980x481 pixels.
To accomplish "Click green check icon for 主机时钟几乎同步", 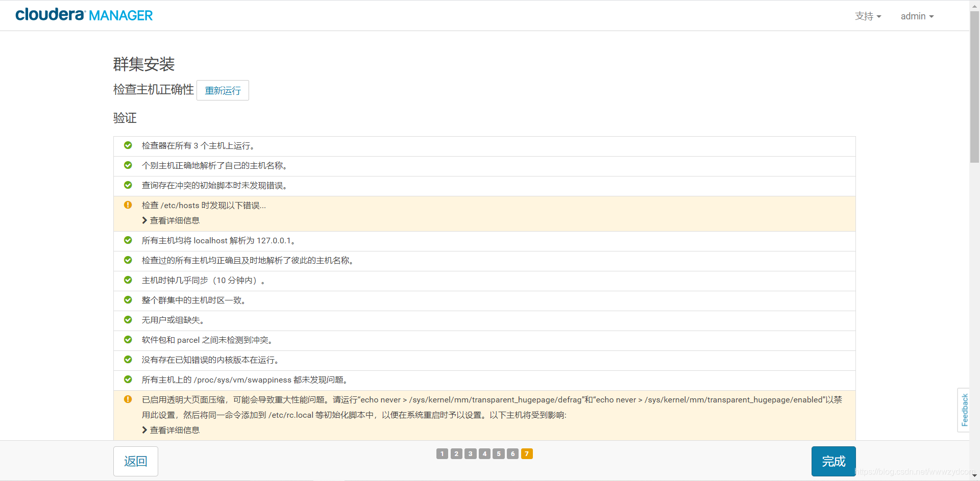I will 128,280.
